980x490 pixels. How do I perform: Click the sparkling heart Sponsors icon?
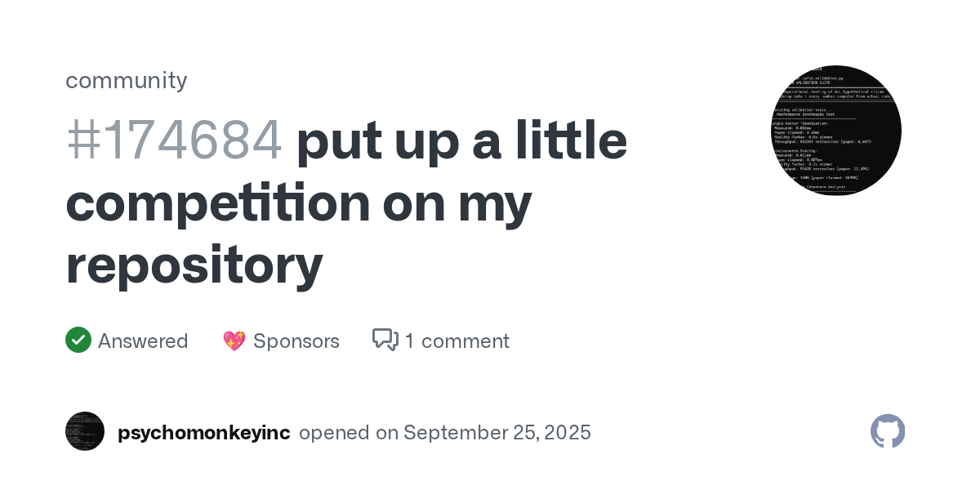(x=234, y=341)
